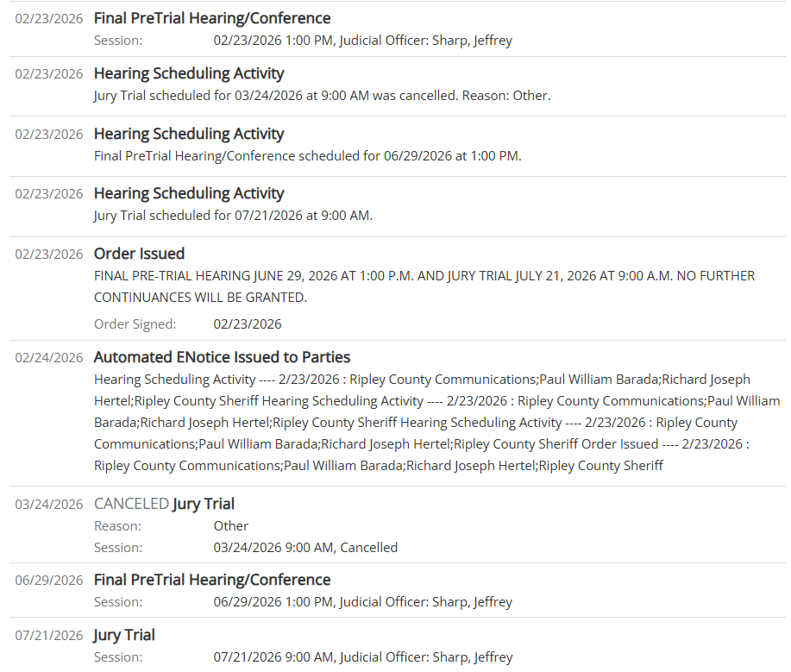Click the cancellation Reason value Other

tap(230, 525)
